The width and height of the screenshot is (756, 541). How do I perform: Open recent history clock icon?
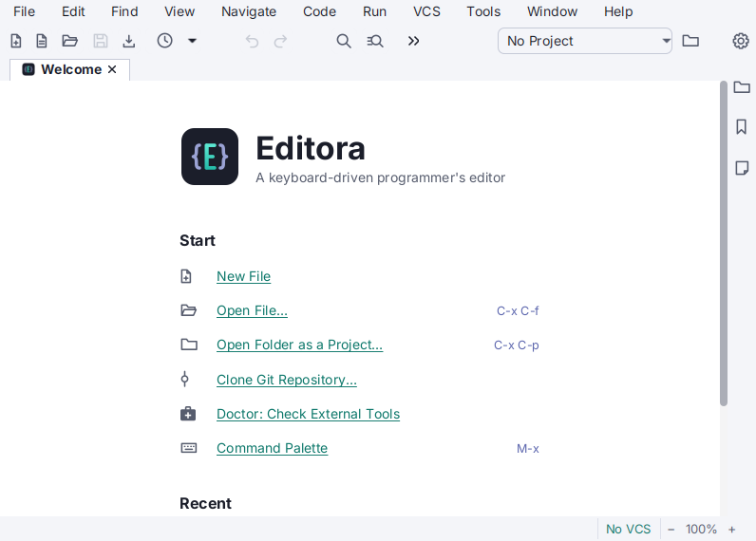(165, 41)
